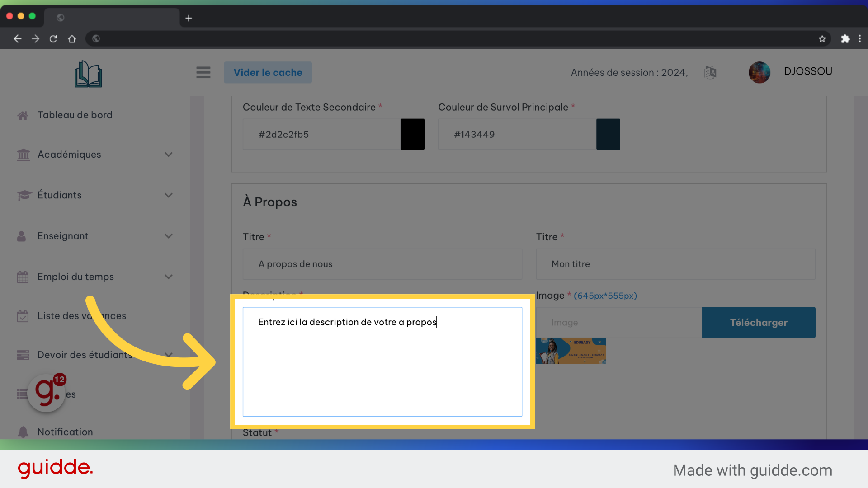This screenshot has height=488, width=868.
Task: Open the Survol Principale color swatch
Action: click(x=608, y=134)
